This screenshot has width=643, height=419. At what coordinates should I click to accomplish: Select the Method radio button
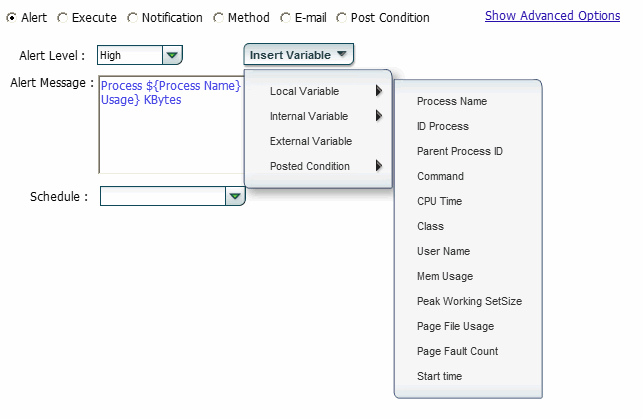pyautogui.click(x=218, y=18)
